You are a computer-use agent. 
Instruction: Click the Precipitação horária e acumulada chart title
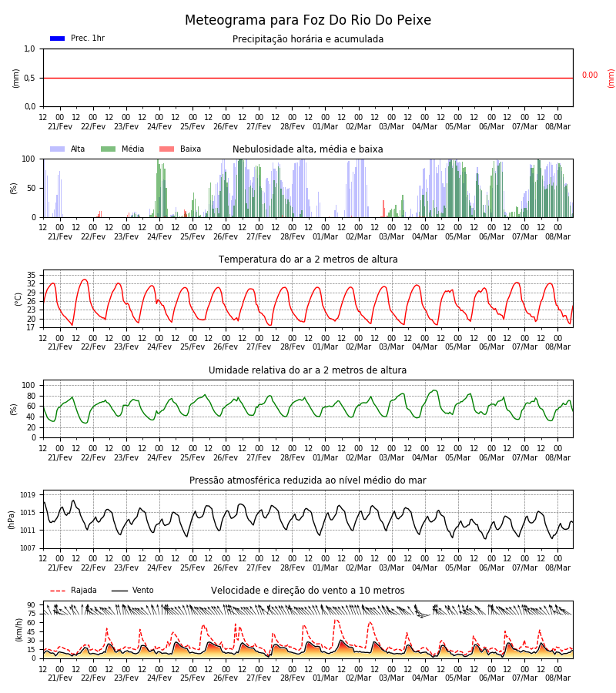coord(308,39)
